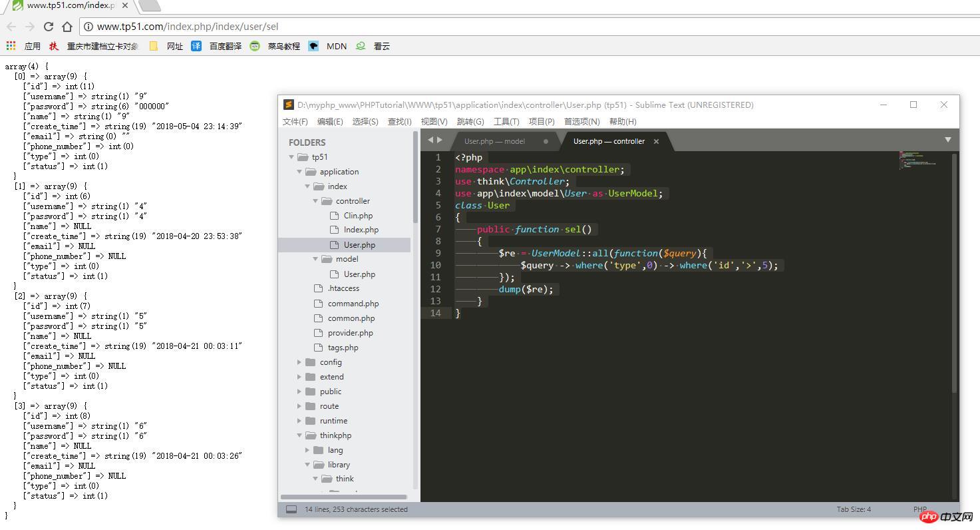Switch to the User.php — model tab
This screenshot has height=530, width=980.
494,141
